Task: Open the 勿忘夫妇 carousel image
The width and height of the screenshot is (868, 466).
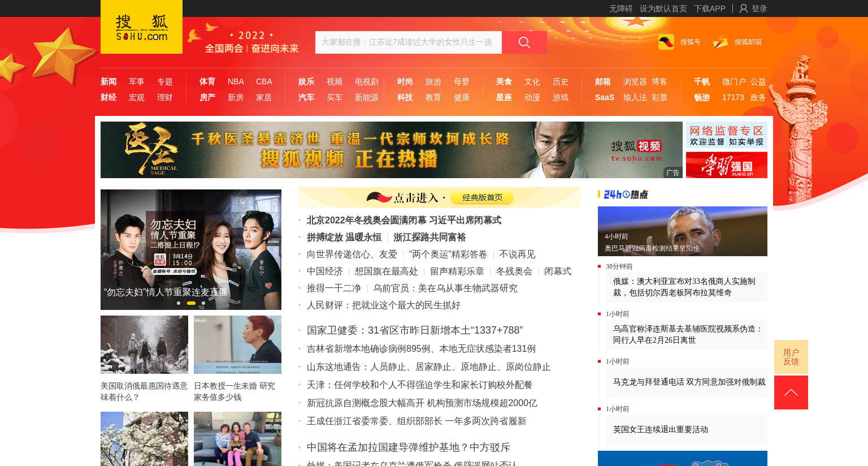Action: [x=191, y=249]
